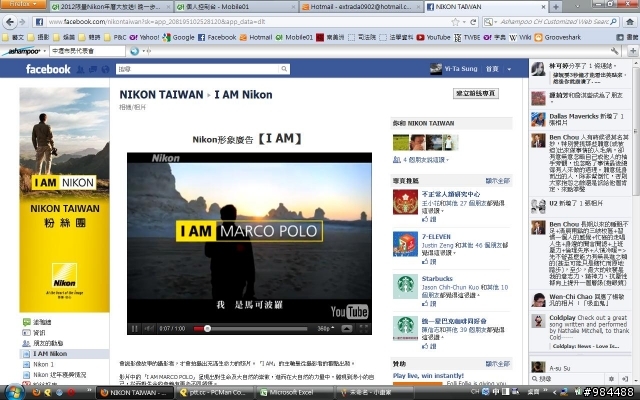Open Dallas Mavericks ticker story
The width and height of the screenshot is (640, 400).
(580, 119)
